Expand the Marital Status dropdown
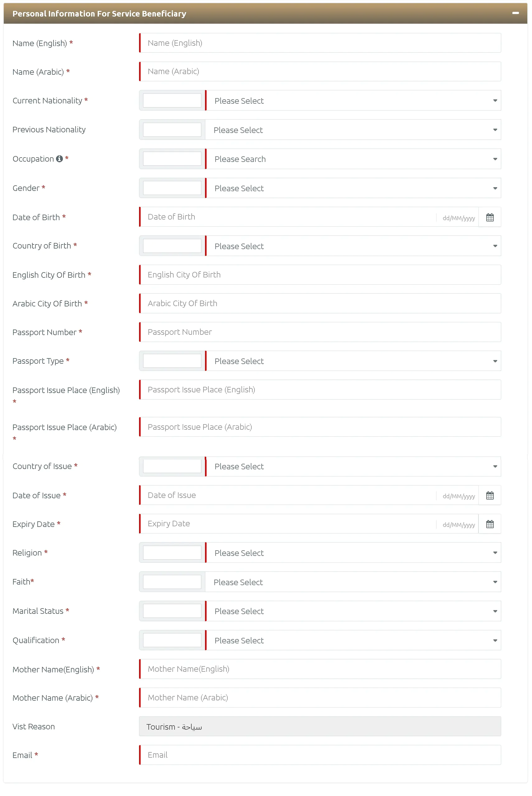This screenshot has width=532, height=796. tap(353, 611)
